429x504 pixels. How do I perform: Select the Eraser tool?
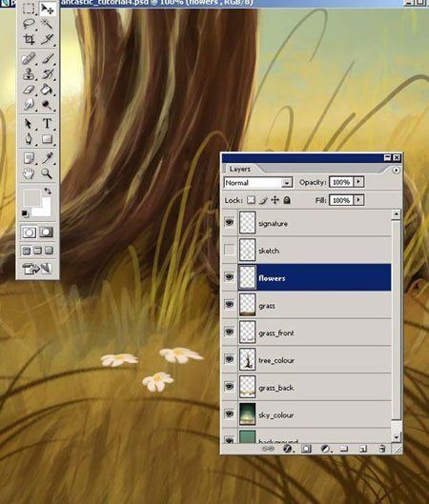(x=29, y=90)
